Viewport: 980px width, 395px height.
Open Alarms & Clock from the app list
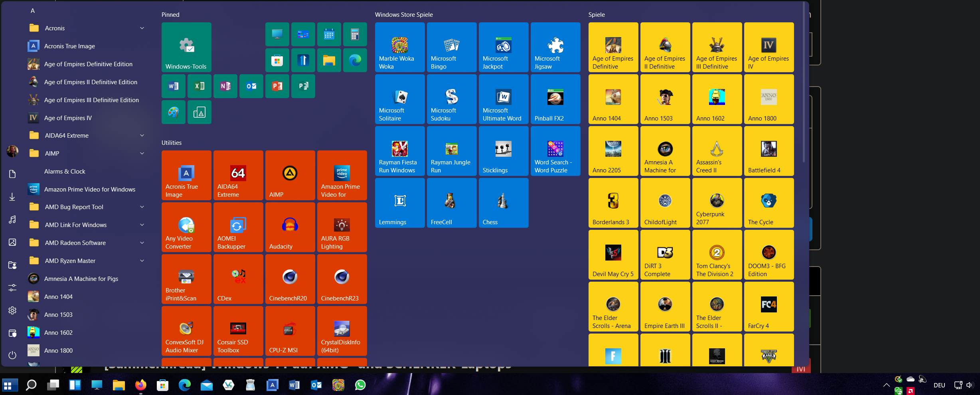click(x=87, y=171)
